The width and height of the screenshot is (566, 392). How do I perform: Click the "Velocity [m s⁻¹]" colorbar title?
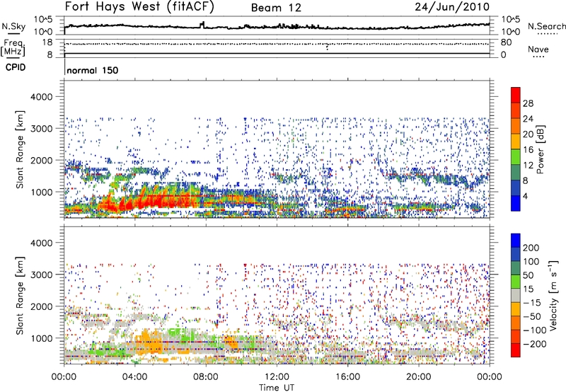point(554,295)
